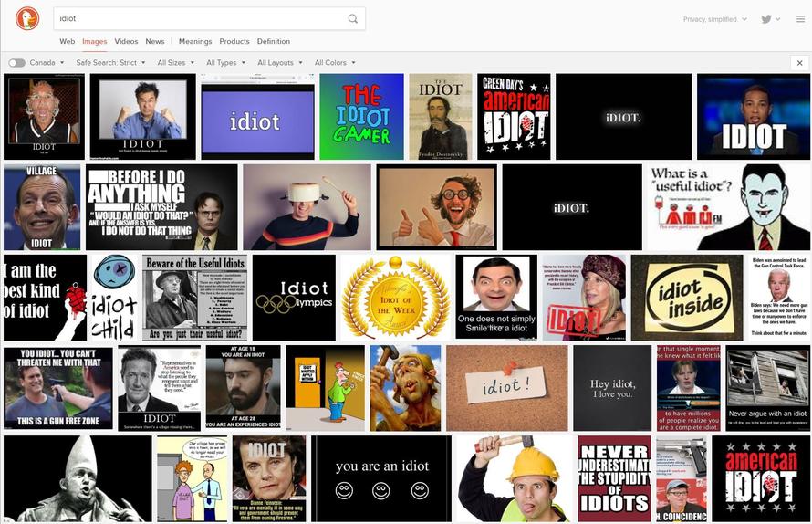Open the 'idiot inside' logo thumbnail
The height and width of the screenshot is (524, 812).
[x=687, y=298]
